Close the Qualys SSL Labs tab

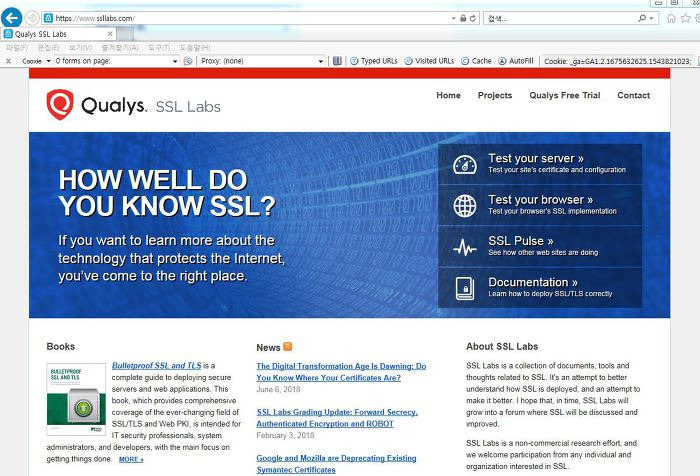tap(110, 34)
